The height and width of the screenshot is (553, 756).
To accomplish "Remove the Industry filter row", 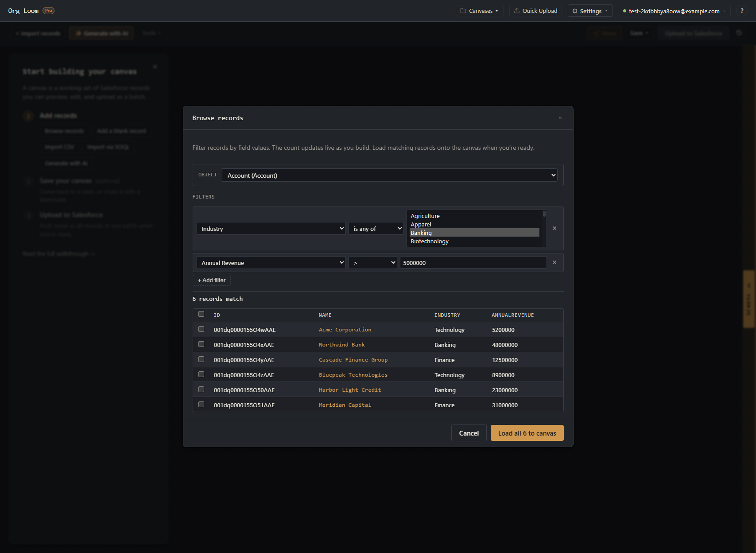I will pyautogui.click(x=554, y=228).
